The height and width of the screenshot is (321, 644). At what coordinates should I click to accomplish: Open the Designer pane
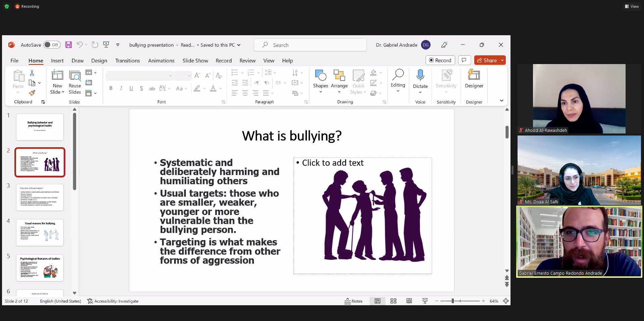(474, 79)
